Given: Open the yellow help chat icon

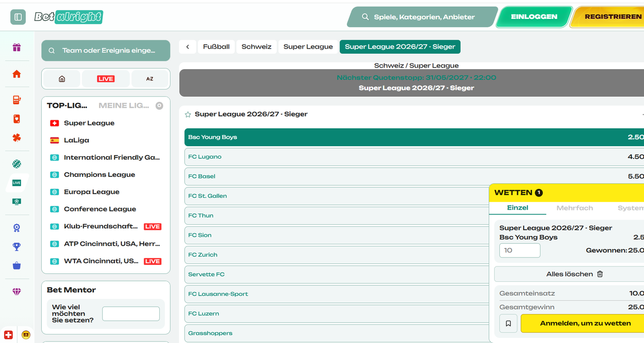Looking at the screenshot, I should 26,335.
